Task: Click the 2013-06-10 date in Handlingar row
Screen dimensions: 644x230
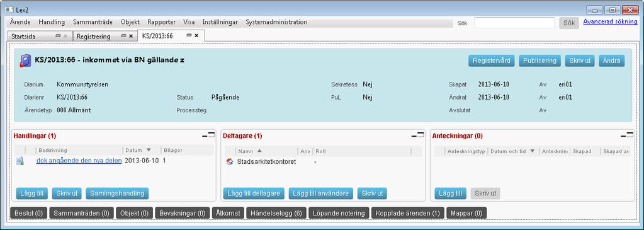Action: coord(142,161)
